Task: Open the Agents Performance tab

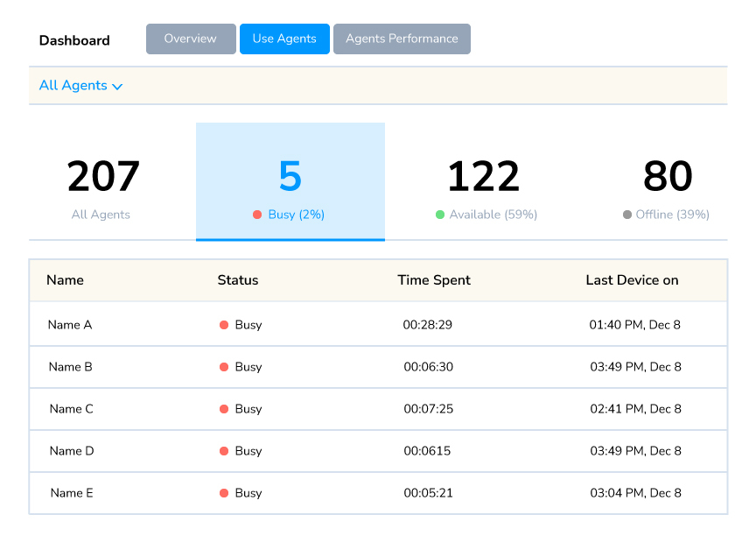Action: tap(402, 39)
